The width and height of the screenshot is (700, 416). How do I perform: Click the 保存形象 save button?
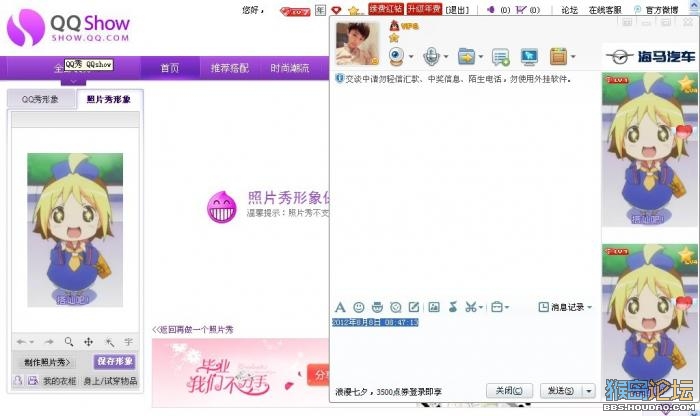point(115,361)
